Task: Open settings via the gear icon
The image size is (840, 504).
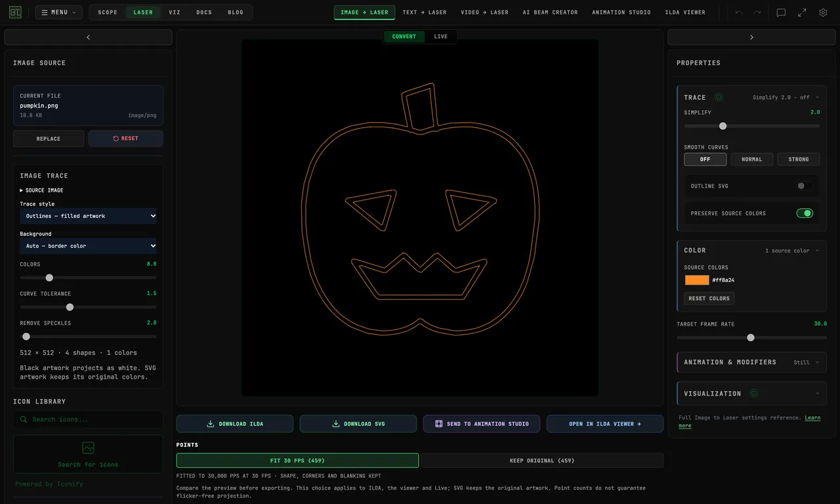Action: pyautogui.click(x=823, y=12)
